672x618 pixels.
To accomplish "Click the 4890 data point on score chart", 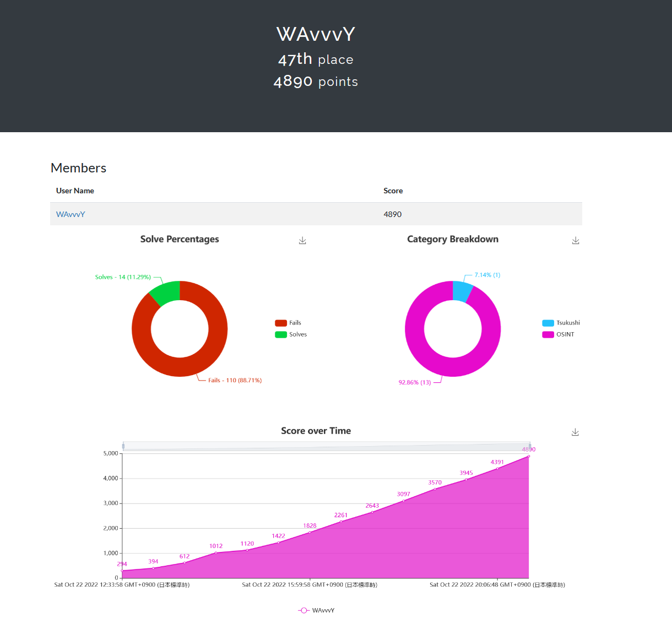I will [x=529, y=456].
